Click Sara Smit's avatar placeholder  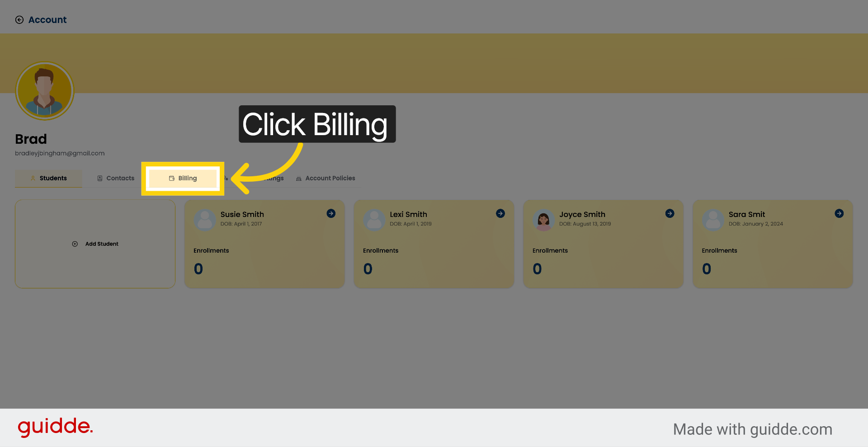pos(713,220)
